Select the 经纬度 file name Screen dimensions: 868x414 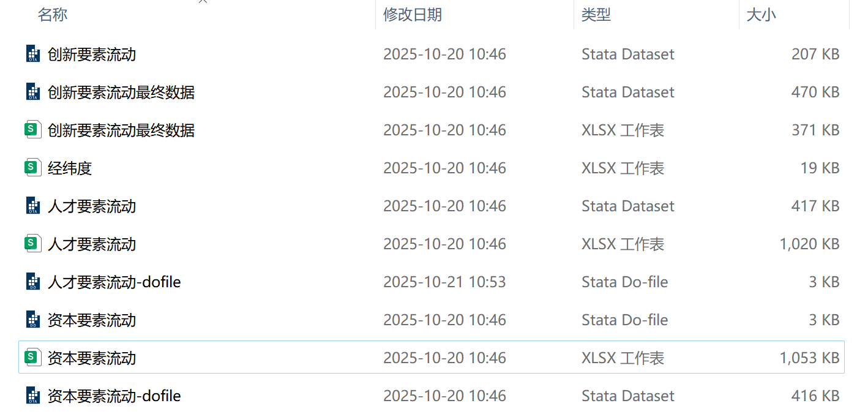70,168
